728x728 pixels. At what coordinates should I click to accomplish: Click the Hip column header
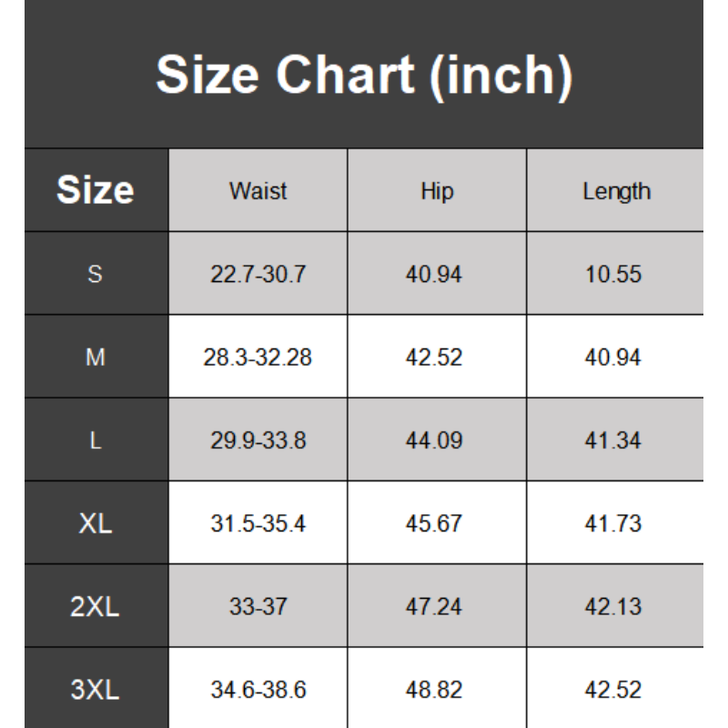click(437, 191)
